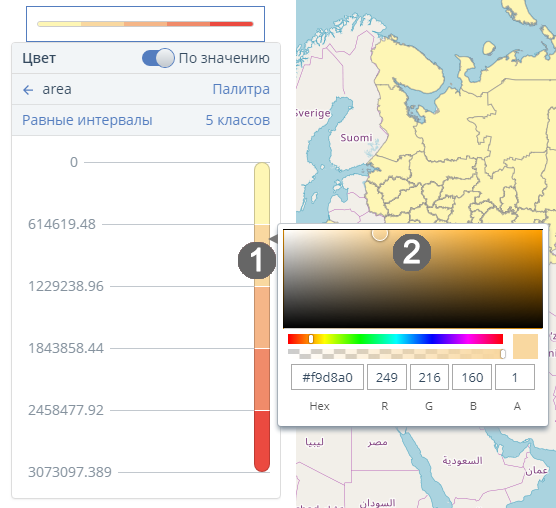Click the hue slider handle

311,339
